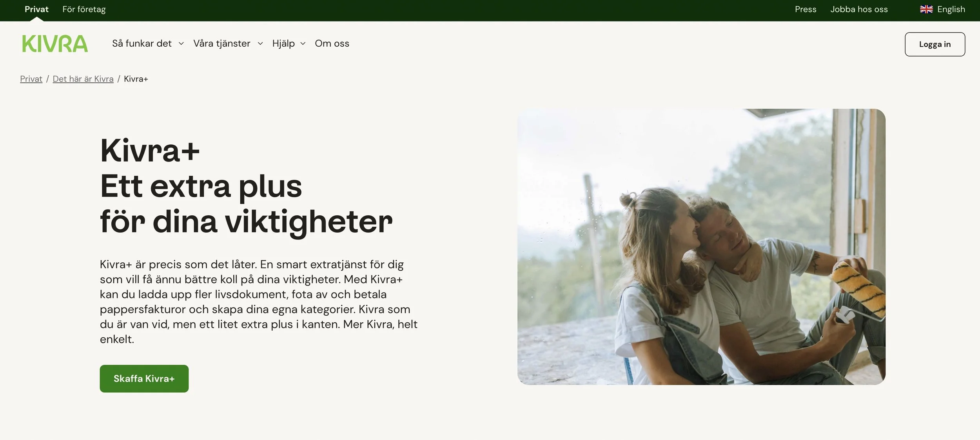Image resolution: width=980 pixels, height=440 pixels.
Task: Switch to the Privat tab
Action: [x=36, y=9]
